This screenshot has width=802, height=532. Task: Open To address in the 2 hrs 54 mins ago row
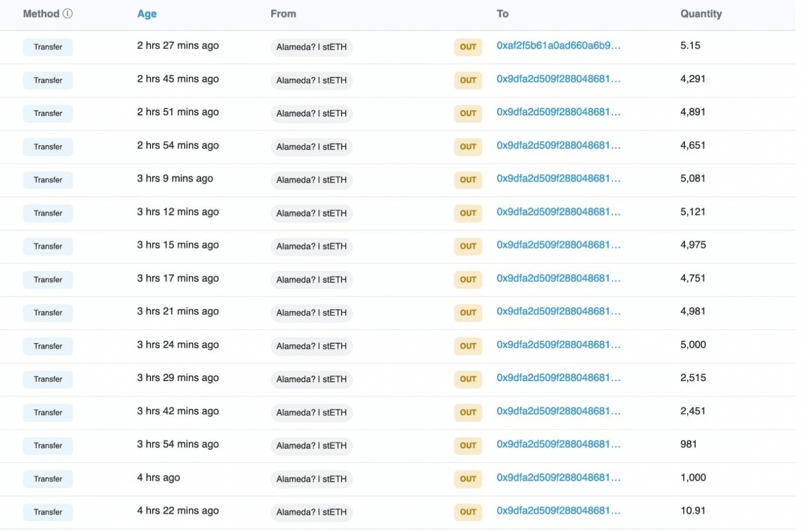[x=558, y=145]
